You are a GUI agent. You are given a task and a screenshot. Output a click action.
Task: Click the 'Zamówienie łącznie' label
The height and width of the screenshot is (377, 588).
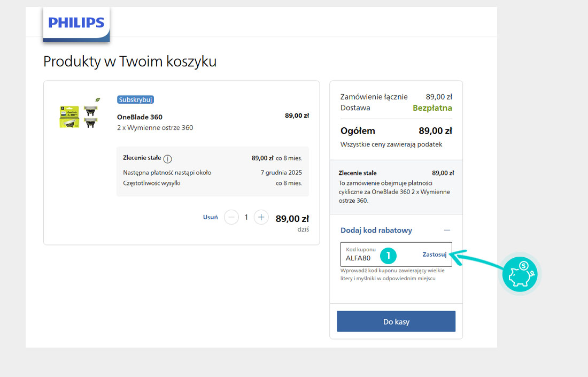[374, 97]
